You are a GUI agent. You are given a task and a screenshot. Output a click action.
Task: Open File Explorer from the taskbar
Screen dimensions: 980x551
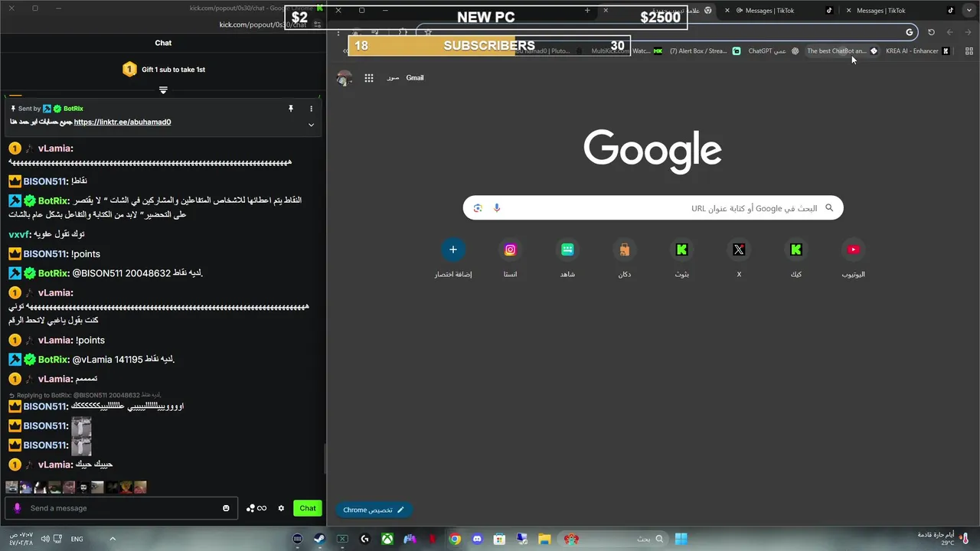tap(544, 539)
